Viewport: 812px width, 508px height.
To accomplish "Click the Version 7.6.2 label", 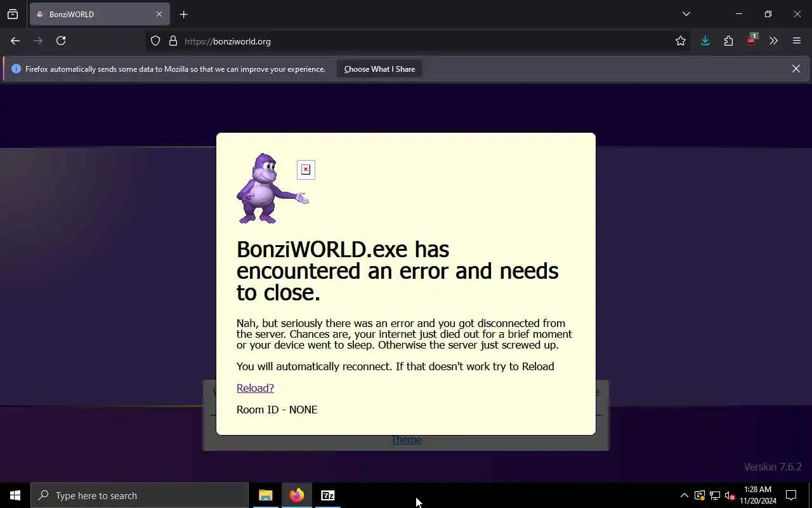I will click(x=773, y=467).
